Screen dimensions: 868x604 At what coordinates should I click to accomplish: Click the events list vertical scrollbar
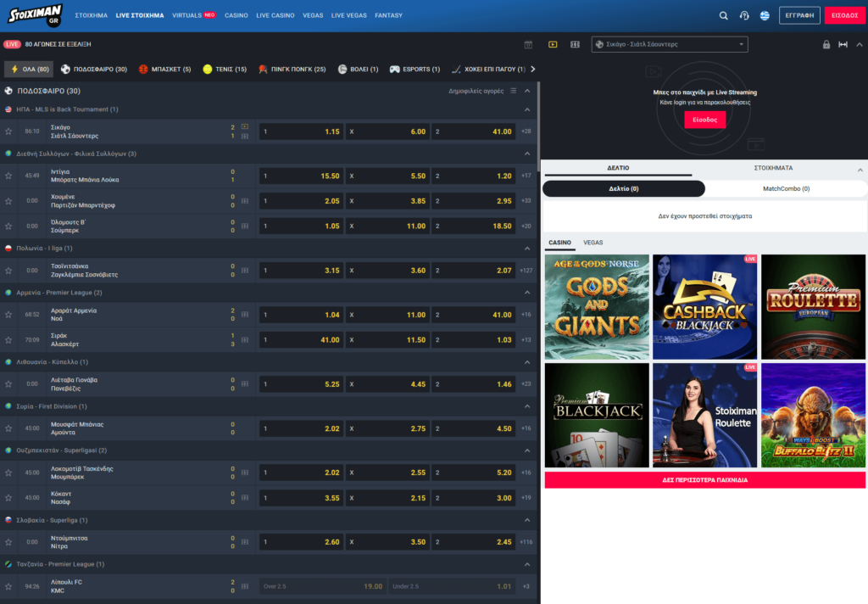click(538, 127)
